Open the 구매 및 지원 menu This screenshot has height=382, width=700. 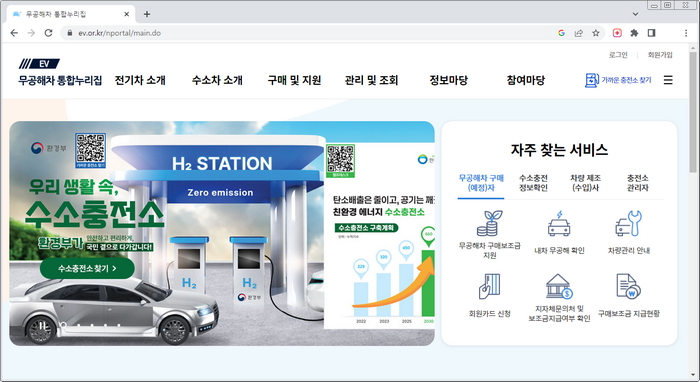294,80
